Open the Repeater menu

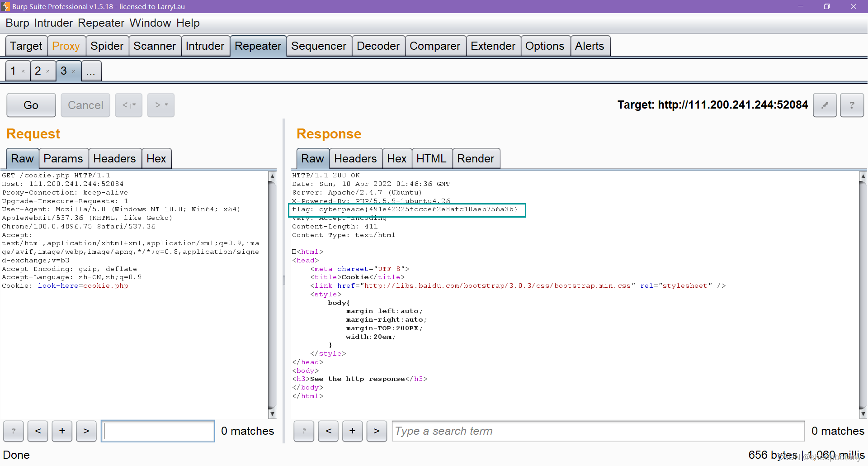pos(101,23)
